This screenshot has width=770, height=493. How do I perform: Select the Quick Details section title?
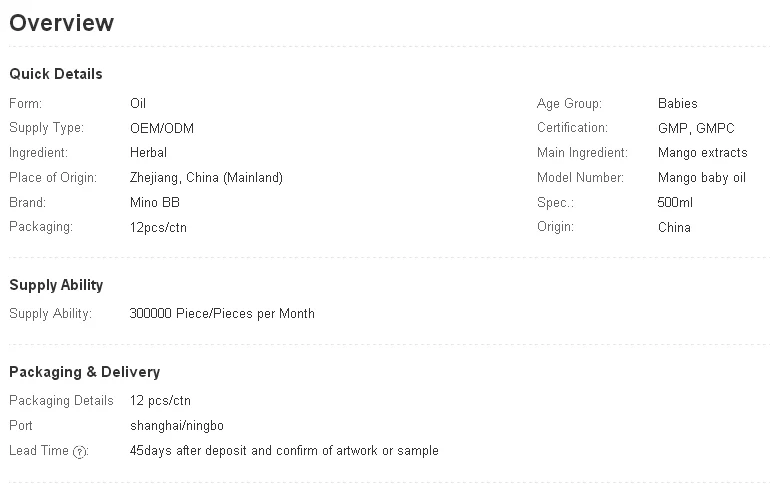[56, 74]
